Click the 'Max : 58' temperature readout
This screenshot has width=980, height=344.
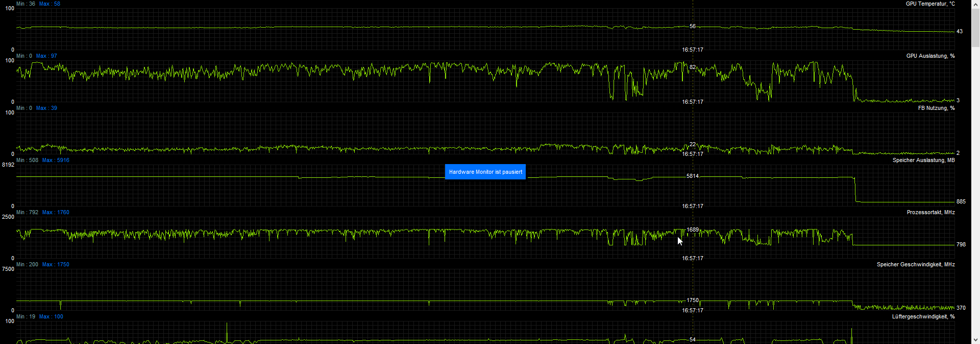point(50,4)
